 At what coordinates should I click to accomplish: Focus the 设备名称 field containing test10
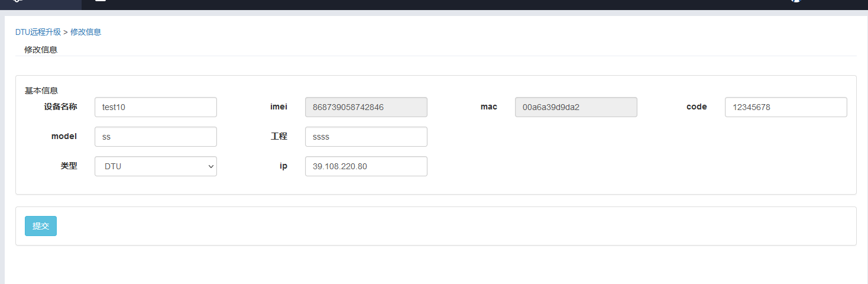(156, 107)
